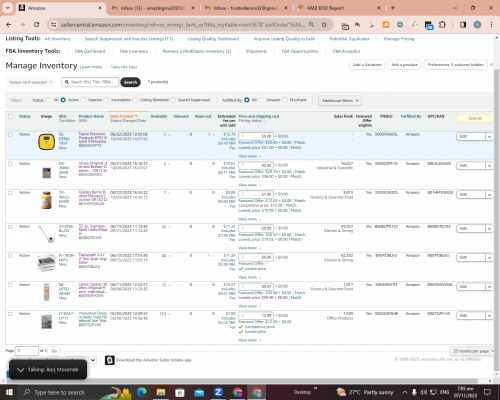Click the side panel icon in Chrome toolbar
This screenshot has height=400, width=500.
[x=463, y=25]
